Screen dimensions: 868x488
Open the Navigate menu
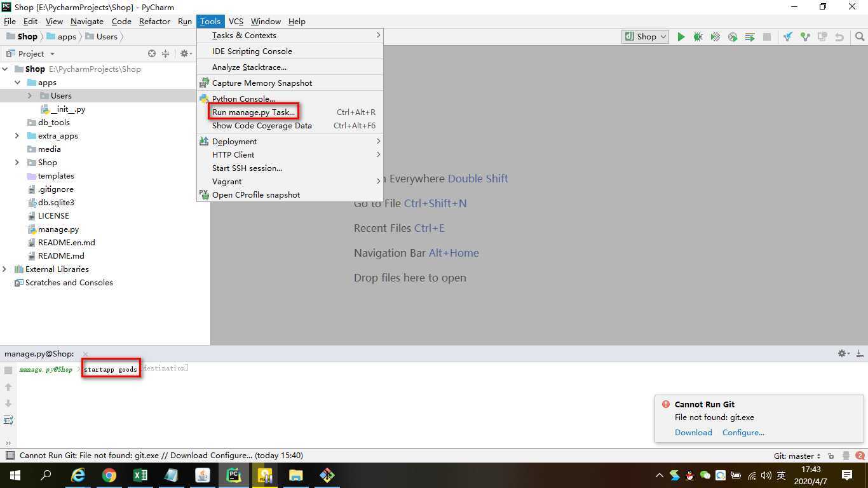87,21
